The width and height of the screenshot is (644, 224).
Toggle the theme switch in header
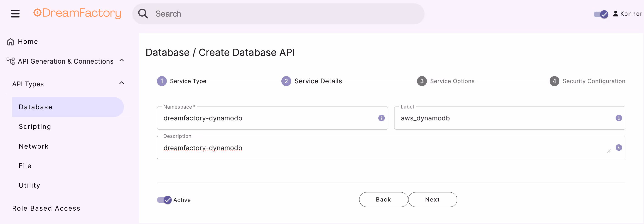coord(601,14)
